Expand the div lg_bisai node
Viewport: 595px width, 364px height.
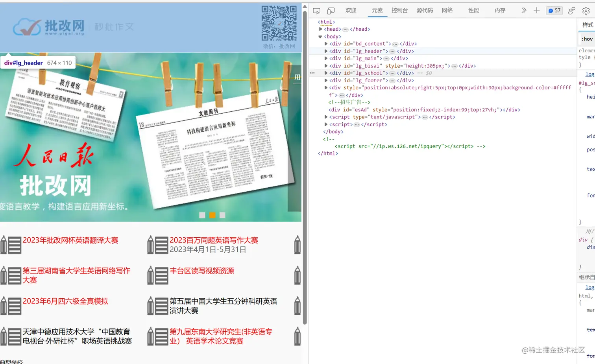[326, 66]
